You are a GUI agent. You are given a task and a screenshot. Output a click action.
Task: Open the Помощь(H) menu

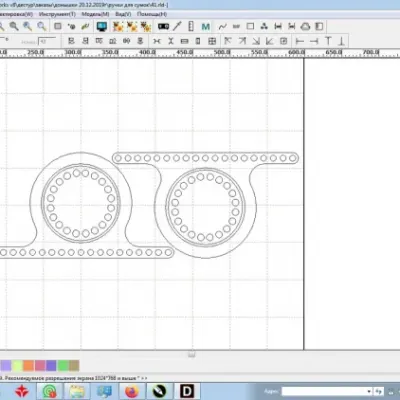click(x=152, y=14)
